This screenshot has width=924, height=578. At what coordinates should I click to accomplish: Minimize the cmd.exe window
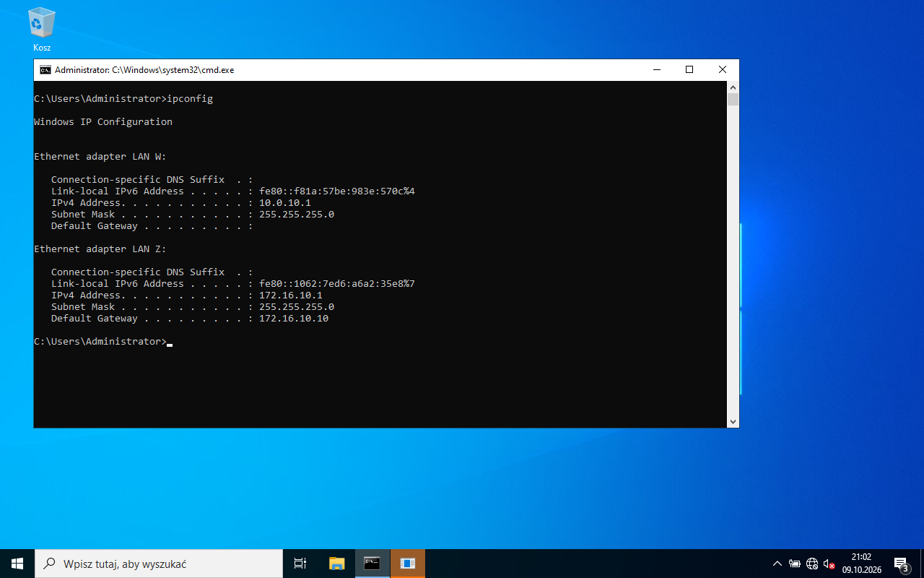(x=657, y=70)
